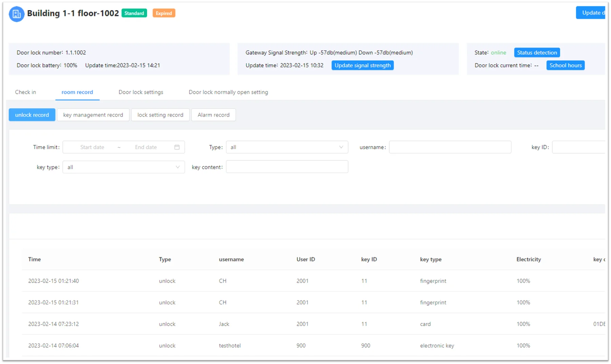Open the Alarm record section

click(x=213, y=115)
